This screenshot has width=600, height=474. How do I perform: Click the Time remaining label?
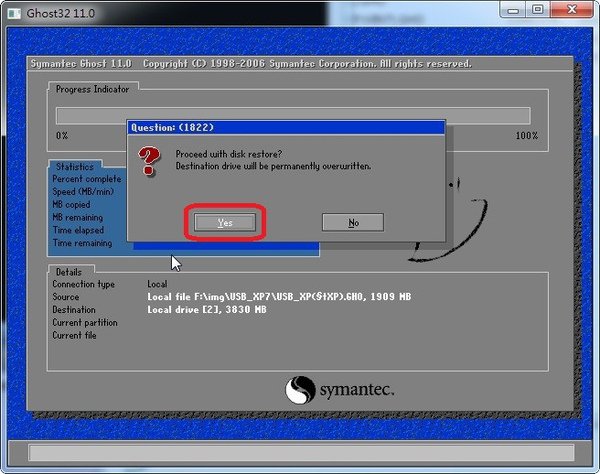[83, 243]
